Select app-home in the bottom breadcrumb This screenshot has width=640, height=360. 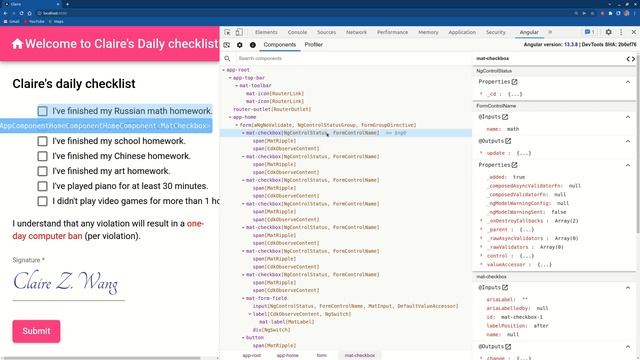pos(287,356)
